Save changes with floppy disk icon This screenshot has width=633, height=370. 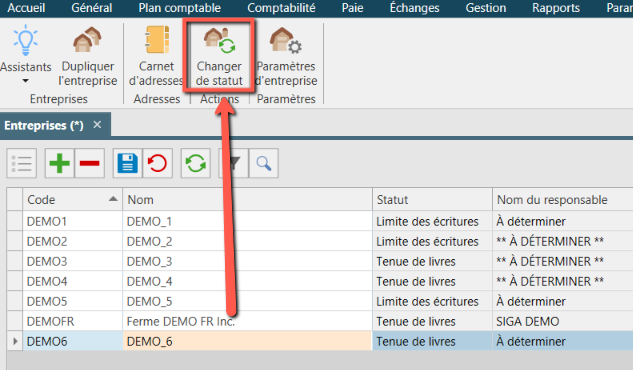[128, 163]
